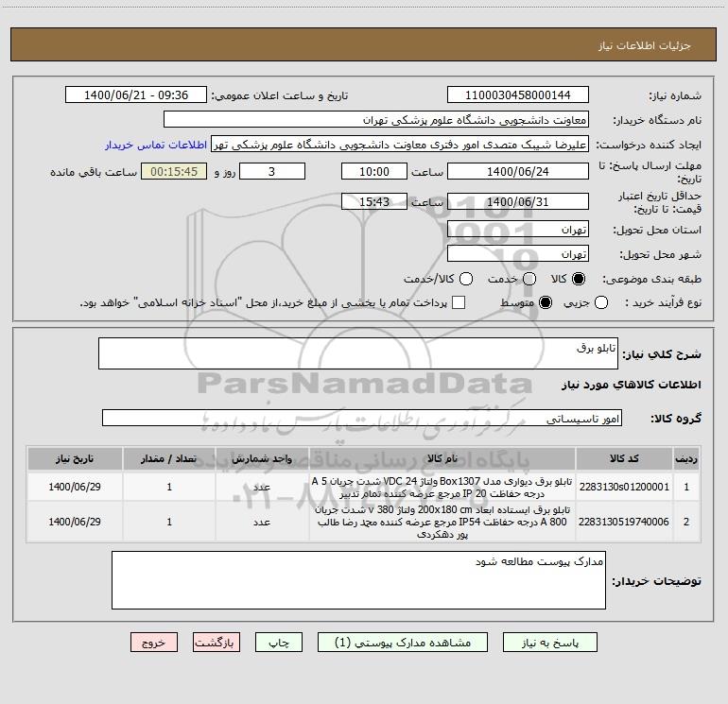728x704 pixels.
Task: Click the need date in row 2
Action: coord(75,522)
